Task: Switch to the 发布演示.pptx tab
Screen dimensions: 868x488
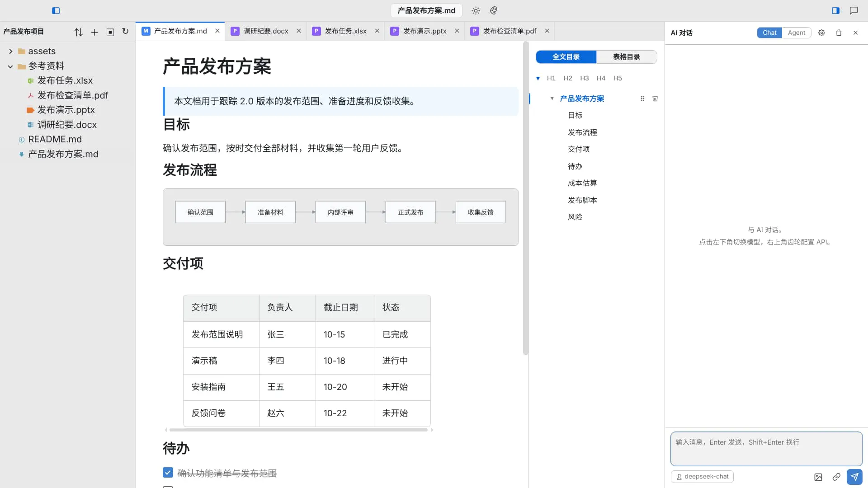Action: [425, 31]
